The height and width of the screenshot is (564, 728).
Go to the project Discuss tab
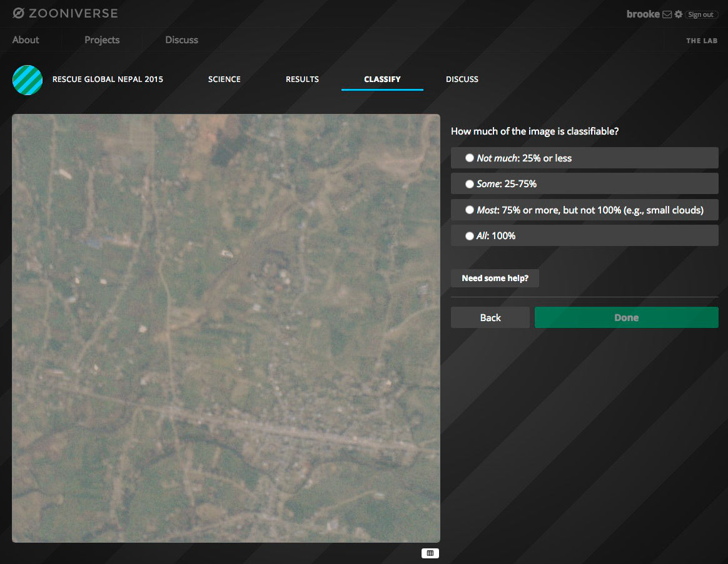[462, 79]
